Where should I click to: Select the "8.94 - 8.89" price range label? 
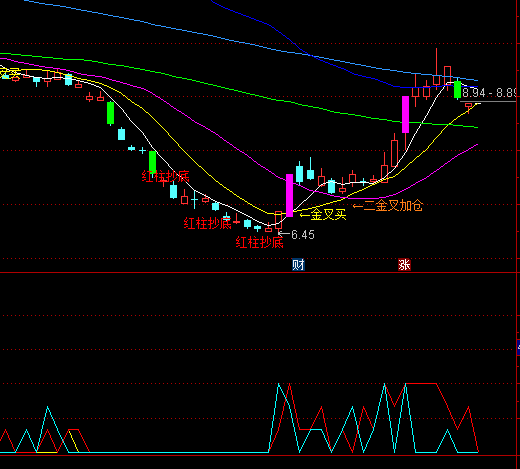pos(489,92)
